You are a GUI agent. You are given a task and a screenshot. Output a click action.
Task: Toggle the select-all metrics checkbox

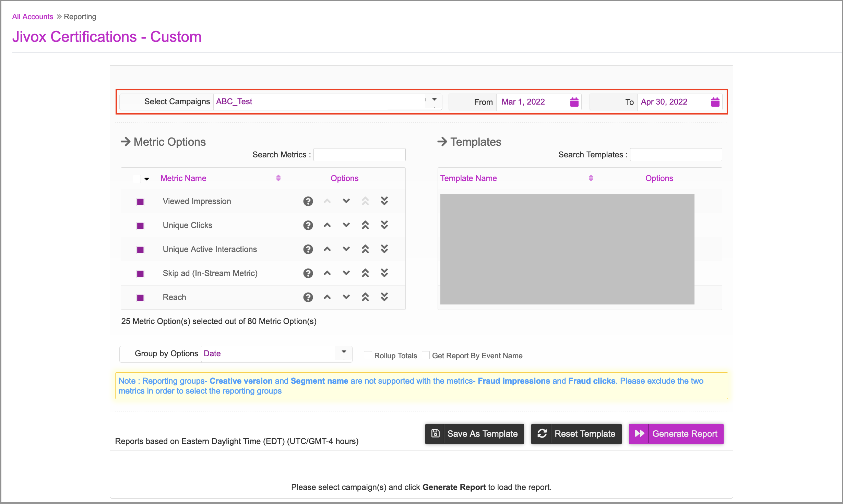click(137, 179)
